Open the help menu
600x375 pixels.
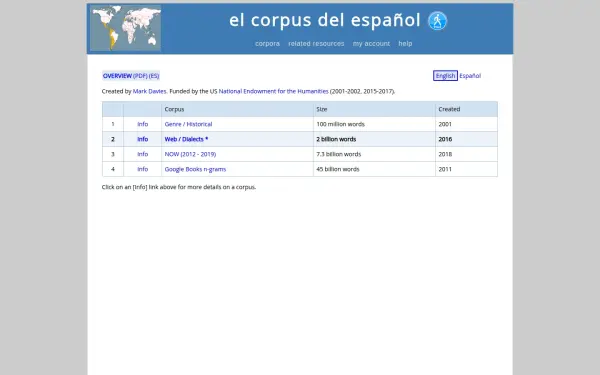[x=405, y=44]
